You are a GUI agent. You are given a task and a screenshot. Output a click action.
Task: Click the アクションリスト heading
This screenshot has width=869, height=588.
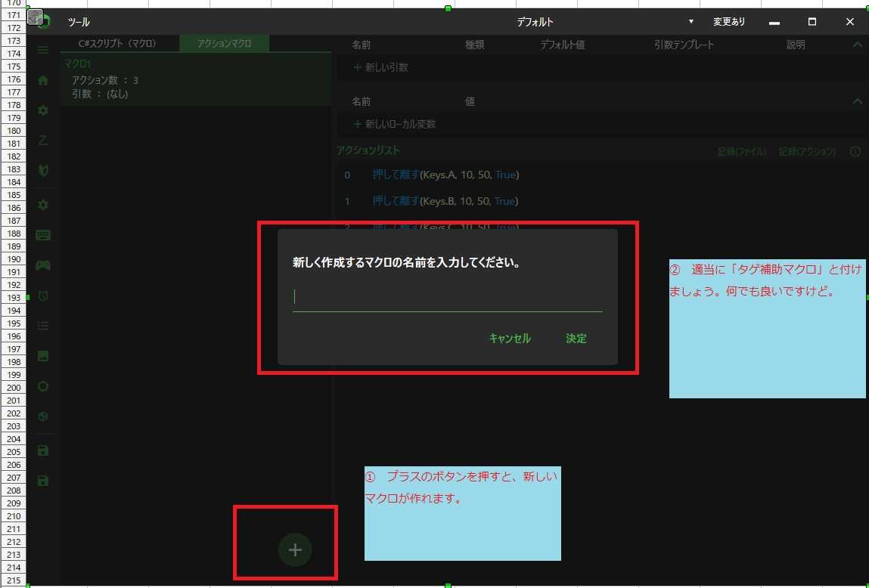click(368, 150)
